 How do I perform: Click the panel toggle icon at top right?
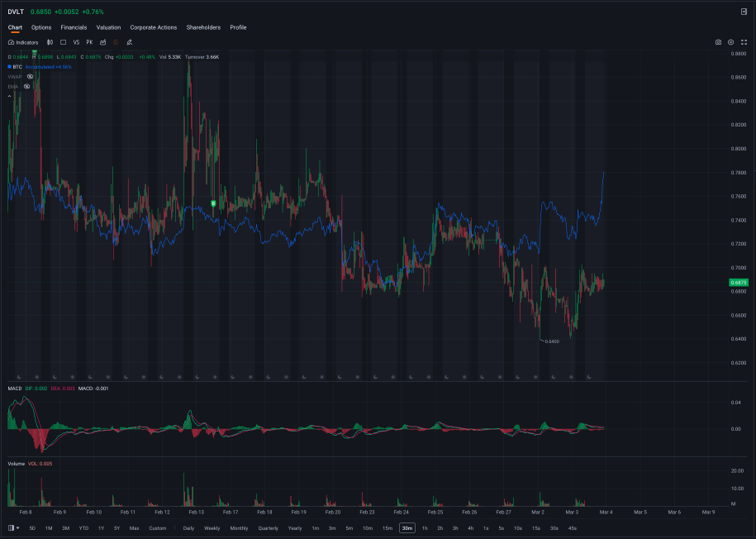pos(744,12)
